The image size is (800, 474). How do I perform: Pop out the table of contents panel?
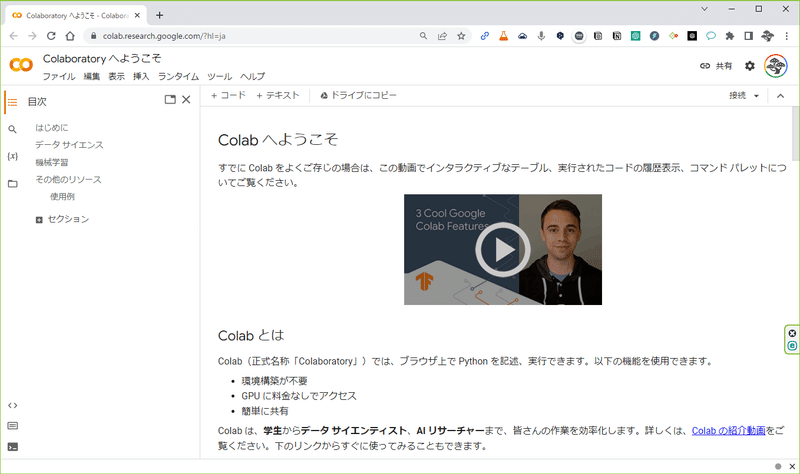170,99
